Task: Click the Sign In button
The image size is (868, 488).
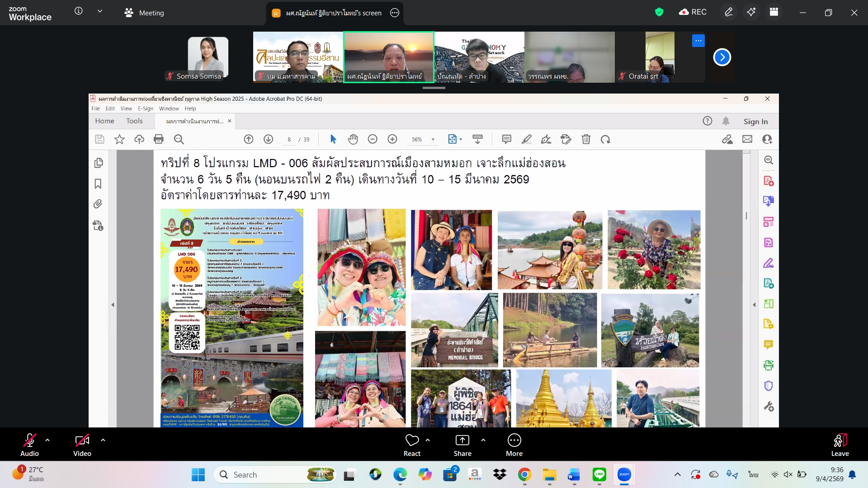Action: [x=755, y=121]
